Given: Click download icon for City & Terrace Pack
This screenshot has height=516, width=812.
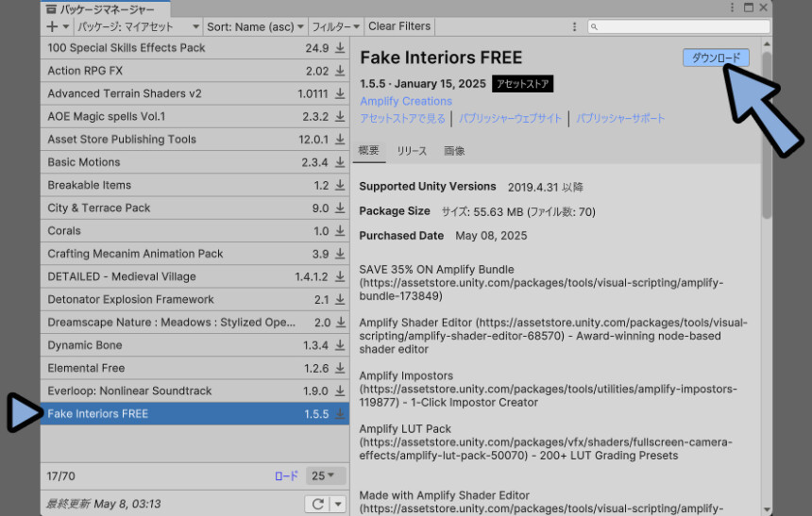Looking at the screenshot, I should pyautogui.click(x=340, y=208).
